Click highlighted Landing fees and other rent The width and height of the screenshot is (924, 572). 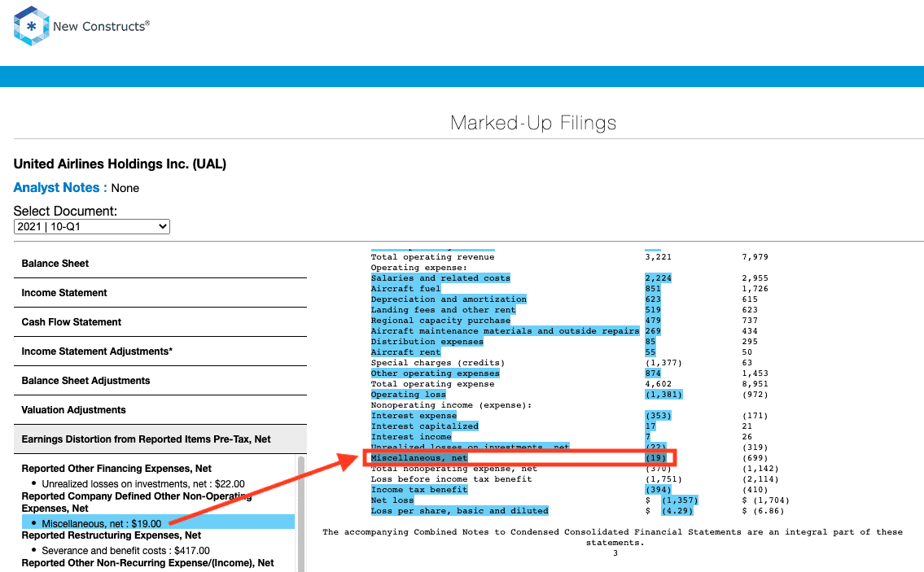tap(443, 310)
